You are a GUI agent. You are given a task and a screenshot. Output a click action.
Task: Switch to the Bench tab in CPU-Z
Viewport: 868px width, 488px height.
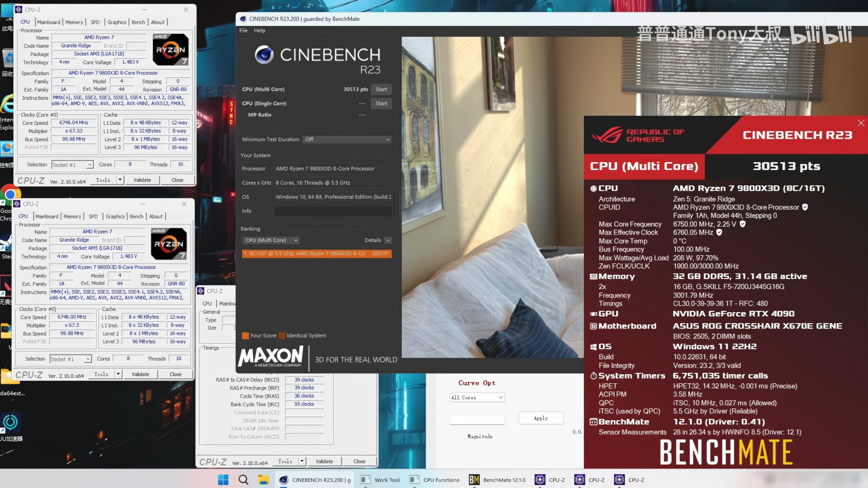point(138,22)
